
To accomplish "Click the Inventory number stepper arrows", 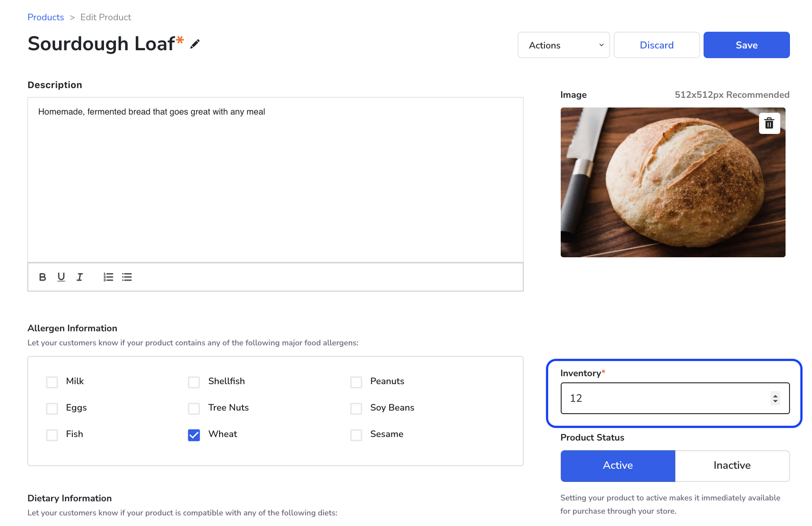I will click(x=775, y=398).
